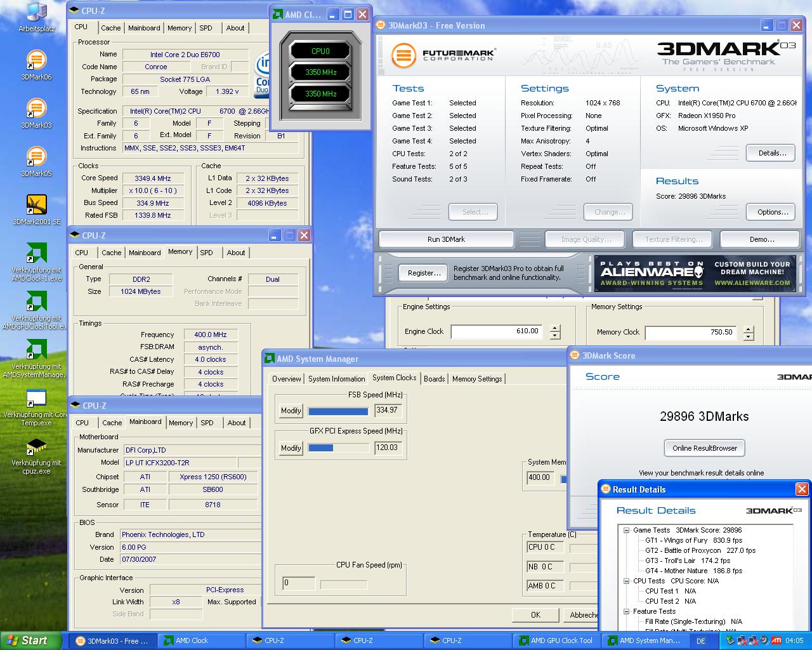Image resolution: width=812 pixels, height=650 pixels.
Task: Click the ATI tray icon
Action: pyautogui.click(x=775, y=640)
